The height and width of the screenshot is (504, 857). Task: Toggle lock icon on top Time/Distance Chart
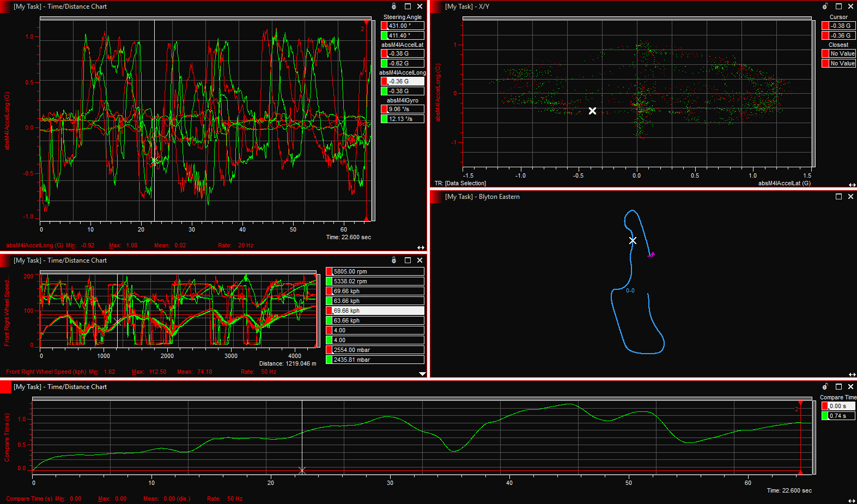tap(394, 7)
